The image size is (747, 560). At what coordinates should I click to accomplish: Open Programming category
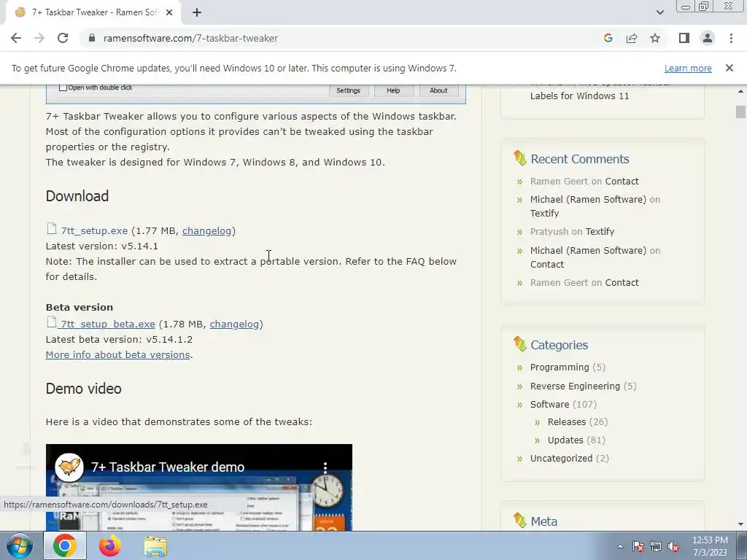coord(560,367)
